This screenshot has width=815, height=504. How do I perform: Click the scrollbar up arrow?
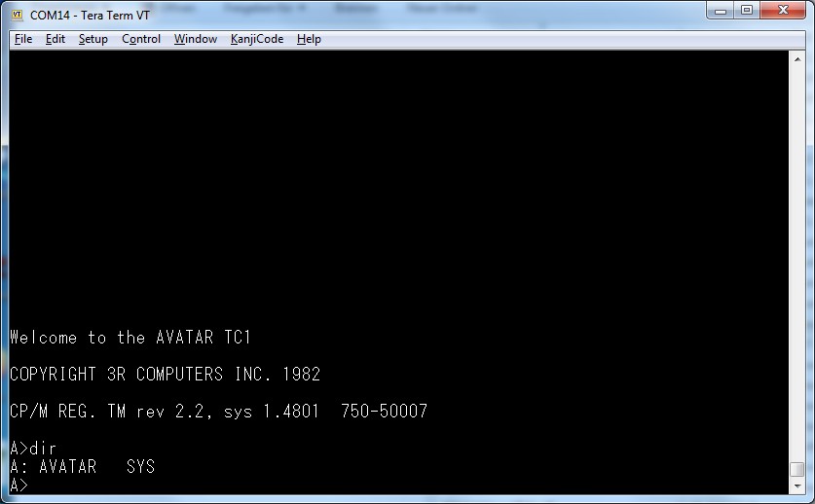click(x=797, y=59)
